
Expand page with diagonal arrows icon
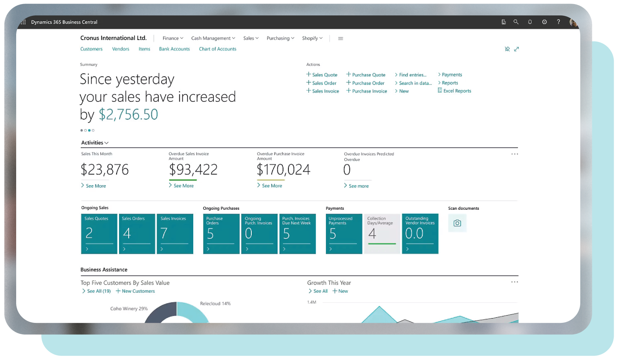pos(516,49)
